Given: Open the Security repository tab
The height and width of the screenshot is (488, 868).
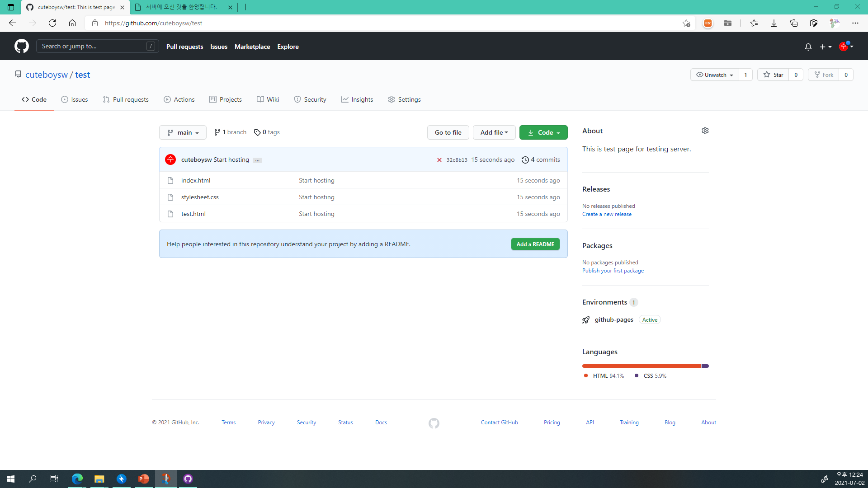Looking at the screenshot, I should tap(310, 99).
